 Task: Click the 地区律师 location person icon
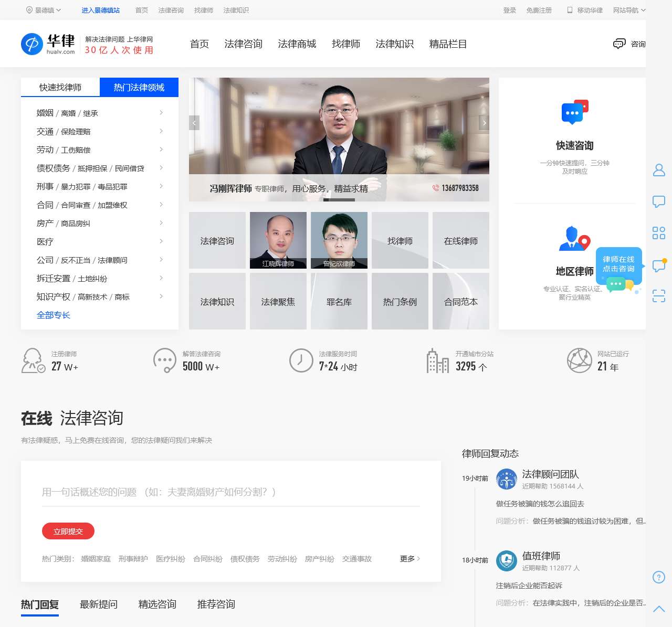pyautogui.click(x=574, y=239)
